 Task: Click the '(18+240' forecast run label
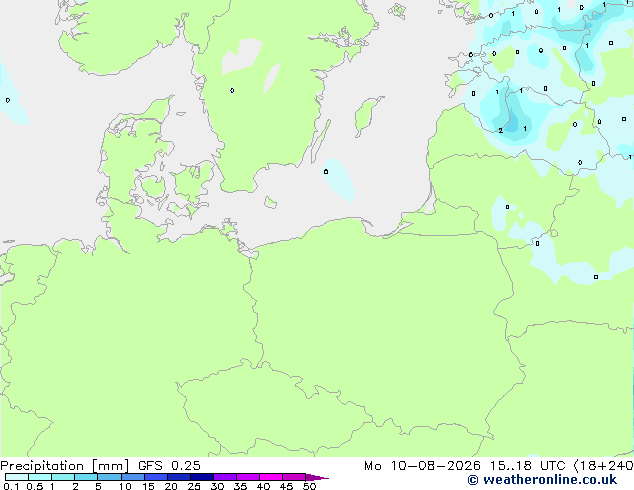pos(603,466)
